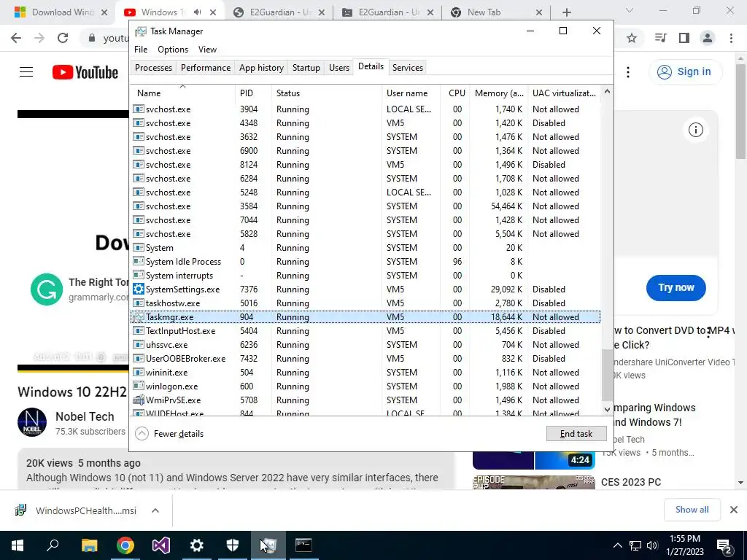Open the Options menu in Task Manager
Viewport: 747px width, 560px height.
(x=173, y=50)
